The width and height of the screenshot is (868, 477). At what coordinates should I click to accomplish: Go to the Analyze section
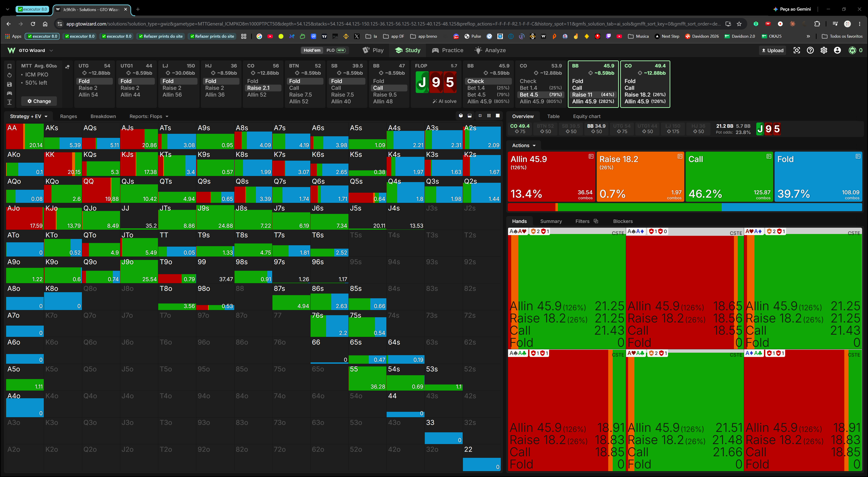point(490,50)
